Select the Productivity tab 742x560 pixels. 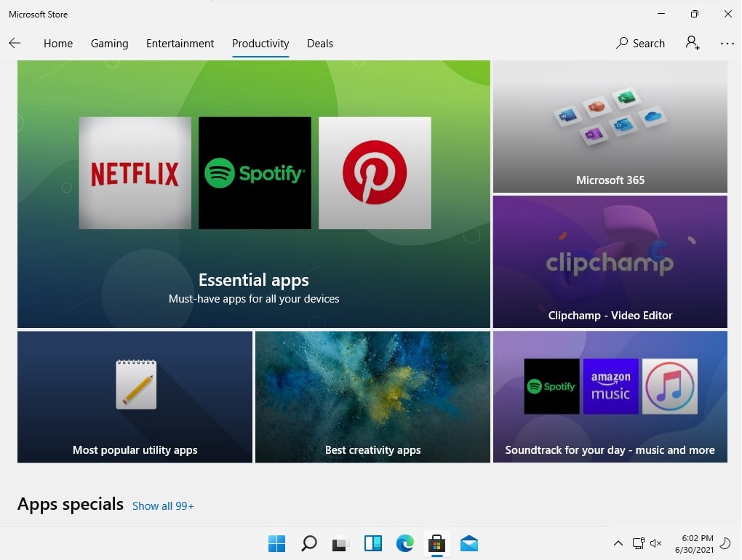click(260, 44)
